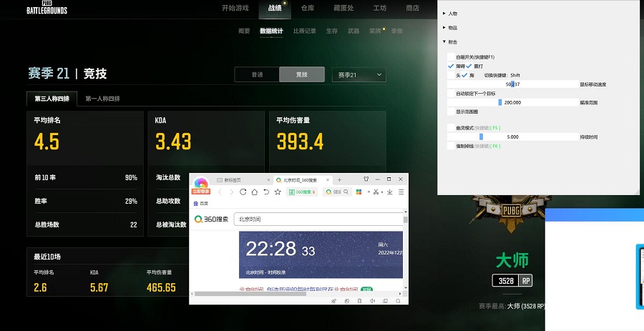Click the 360搜索 logo on the page

pos(211,219)
